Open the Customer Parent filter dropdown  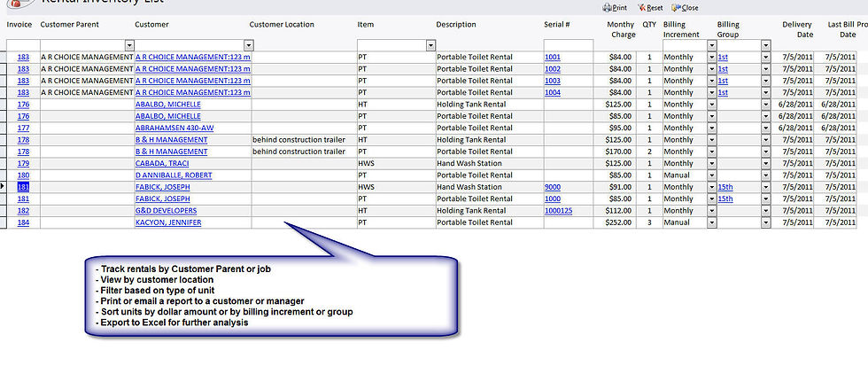pos(129,45)
